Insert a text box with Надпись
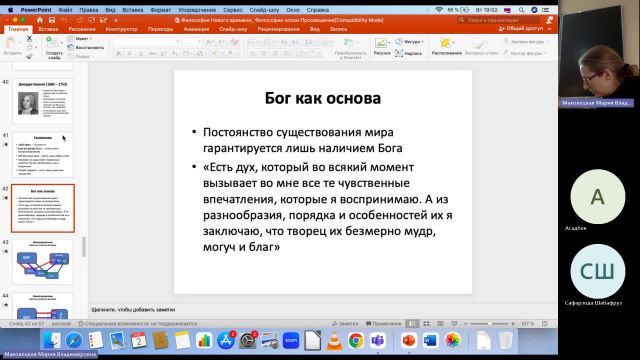 tap(408, 53)
